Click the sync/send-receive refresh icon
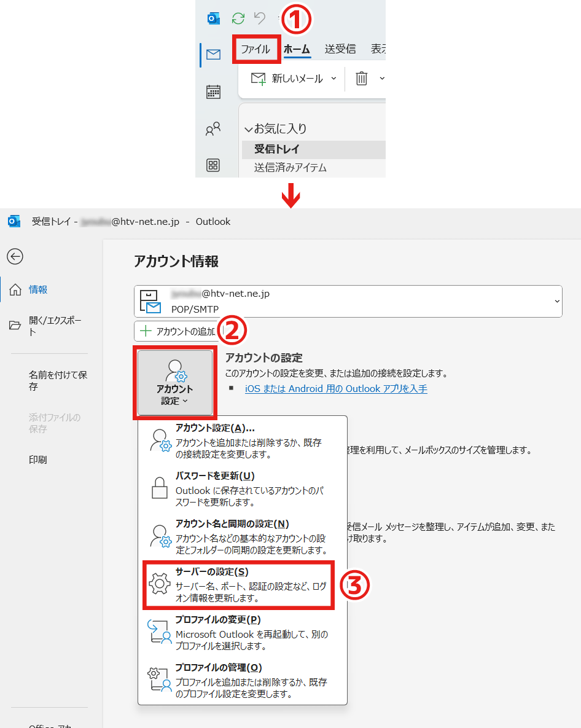The image size is (581, 728). coord(238,18)
